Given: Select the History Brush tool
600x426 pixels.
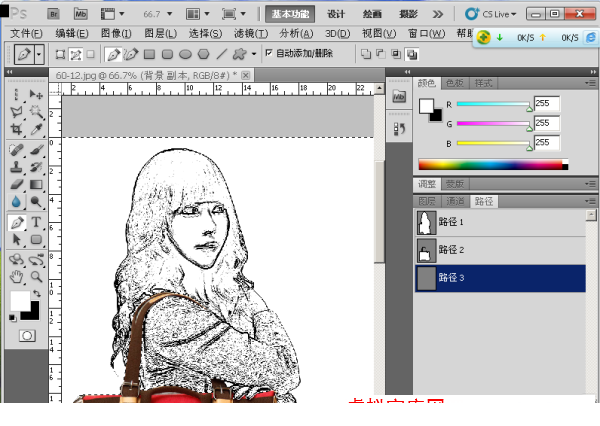Looking at the screenshot, I should tap(36, 167).
